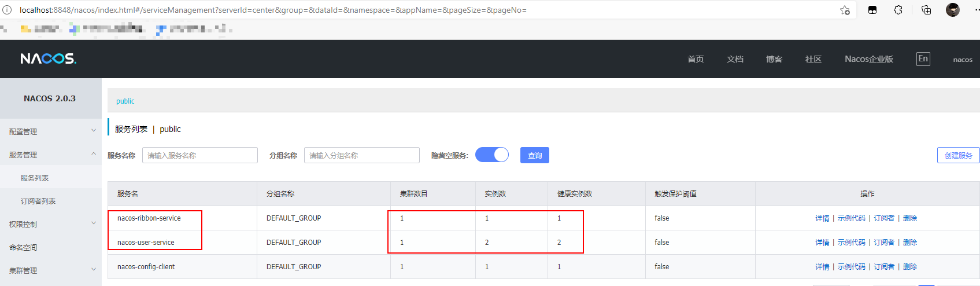Add this page to favorites star icon
This screenshot has width=980, height=286.
(845, 10)
